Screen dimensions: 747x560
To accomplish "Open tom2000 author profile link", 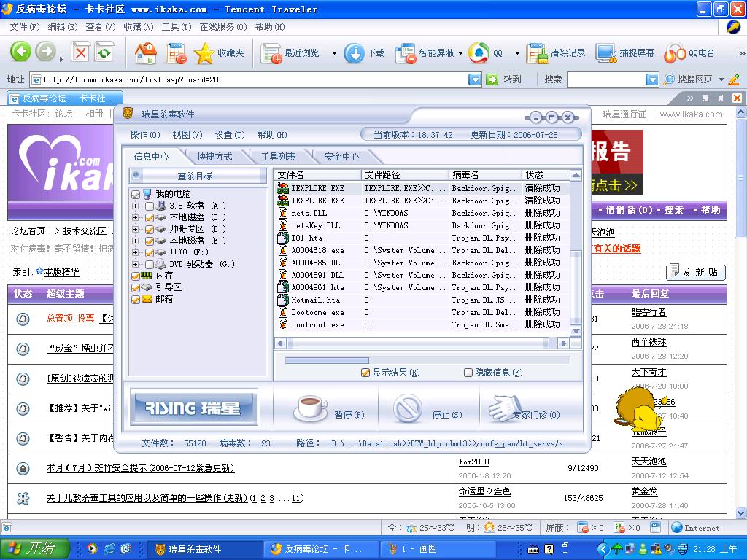I will point(474,462).
